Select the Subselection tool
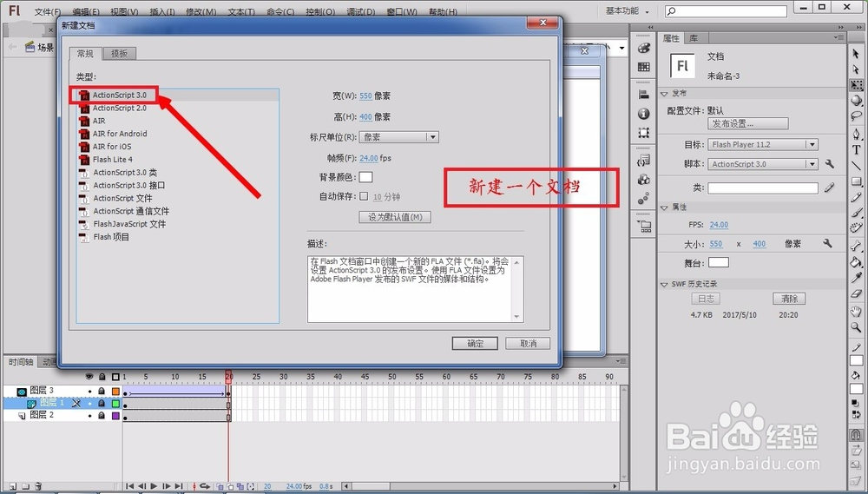Image resolution: width=868 pixels, height=494 pixels. pos(857,69)
